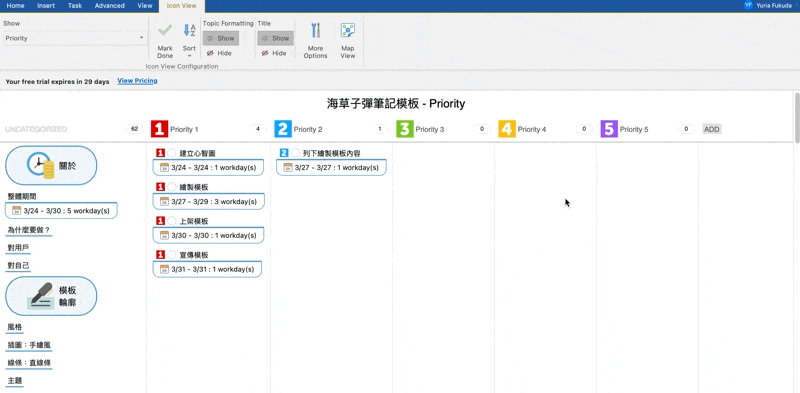The image size is (800, 393).
Task: Click calendar icon for 3/31 - 3/31 date
Action: [164, 269]
